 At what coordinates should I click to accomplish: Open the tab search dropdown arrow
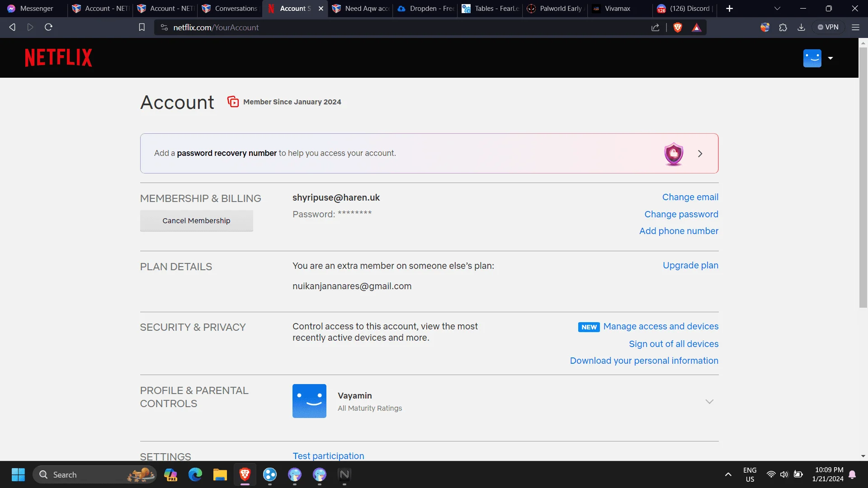coord(778,9)
